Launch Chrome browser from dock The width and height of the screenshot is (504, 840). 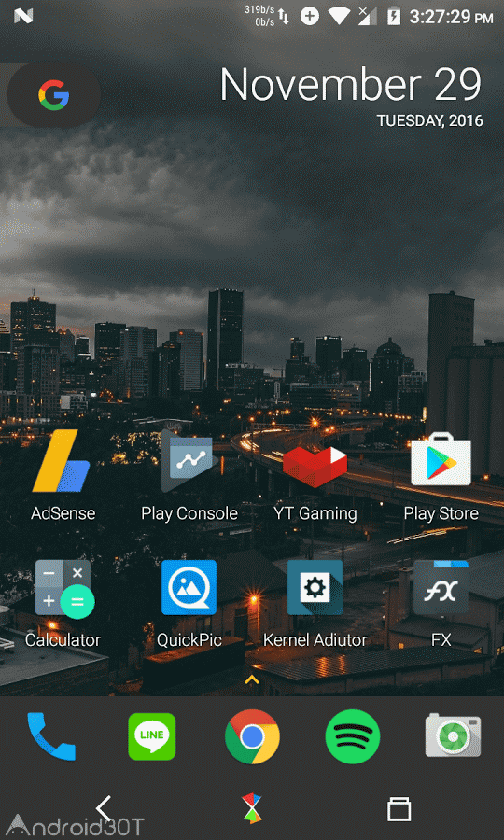pyautogui.click(x=252, y=736)
